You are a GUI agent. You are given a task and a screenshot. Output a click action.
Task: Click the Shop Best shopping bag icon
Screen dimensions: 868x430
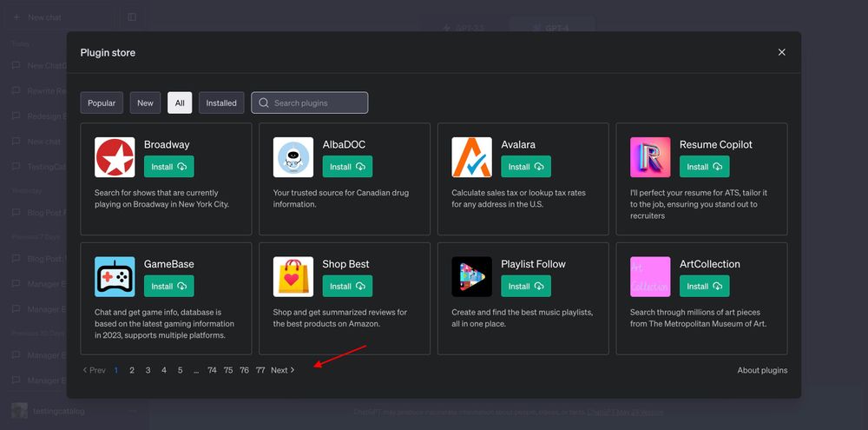coord(293,276)
